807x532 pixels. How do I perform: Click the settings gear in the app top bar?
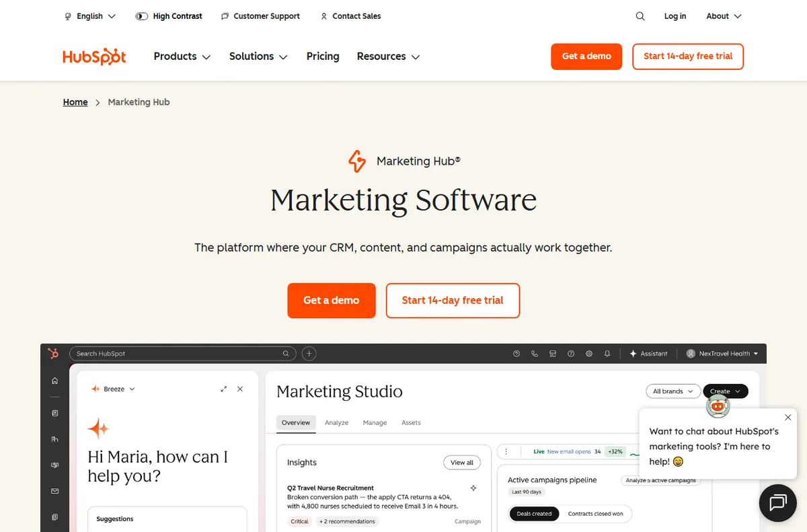(589, 354)
